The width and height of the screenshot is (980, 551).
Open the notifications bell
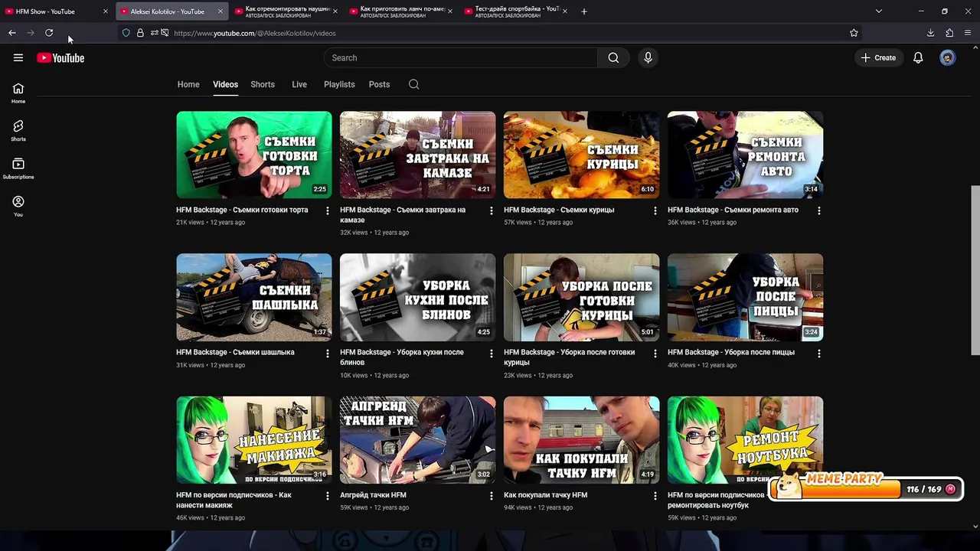pyautogui.click(x=918, y=57)
